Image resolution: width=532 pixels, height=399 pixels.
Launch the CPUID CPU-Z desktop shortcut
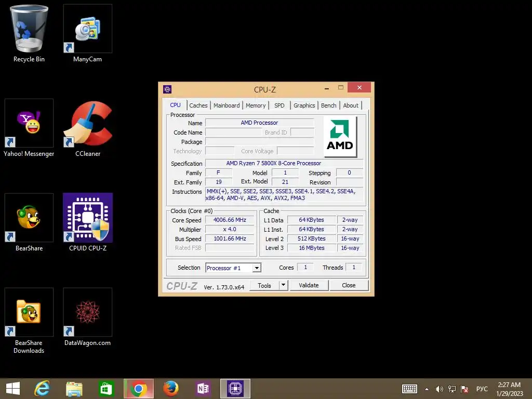coord(87,222)
